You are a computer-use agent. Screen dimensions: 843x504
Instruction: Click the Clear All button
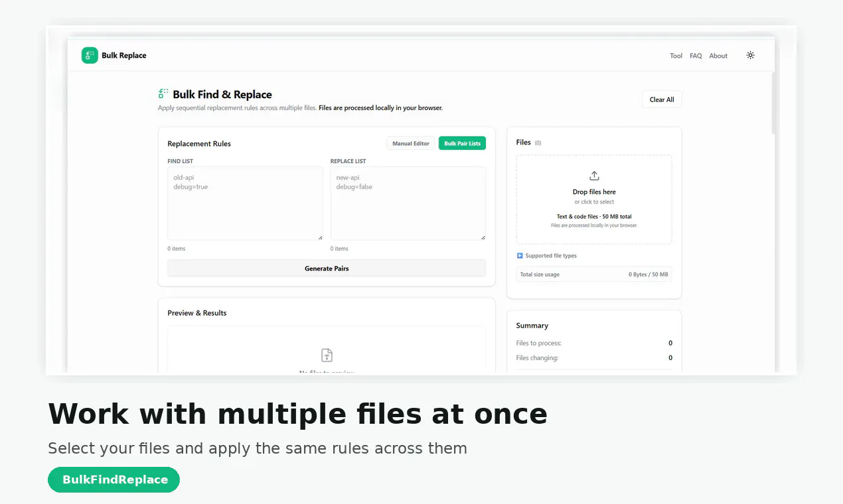point(662,99)
